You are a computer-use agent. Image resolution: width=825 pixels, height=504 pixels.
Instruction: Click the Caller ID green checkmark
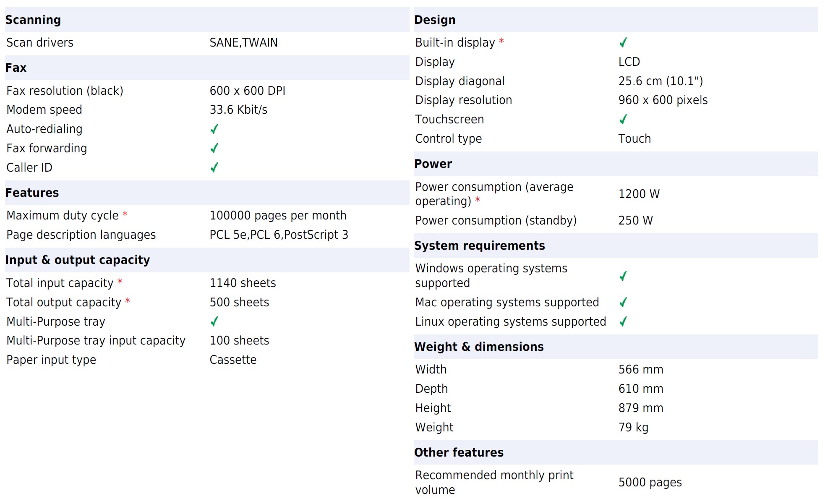[x=214, y=168]
